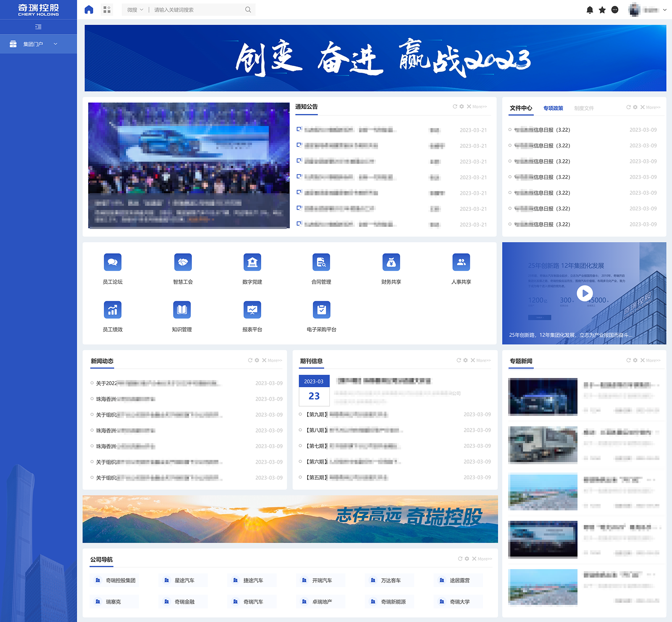Image resolution: width=672 pixels, height=622 pixels.
Task: Close the 通知公告 panel
Action: 469,107
